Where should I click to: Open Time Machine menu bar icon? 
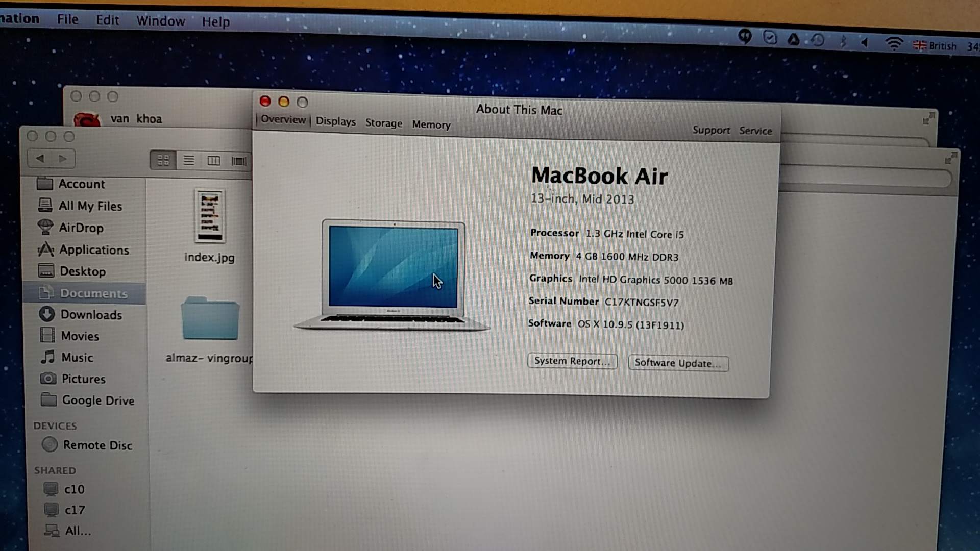click(x=818, y=40)
